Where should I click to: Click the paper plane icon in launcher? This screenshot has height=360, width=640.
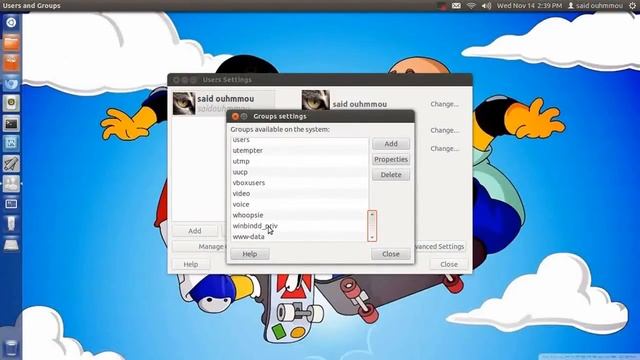point(11,164)
